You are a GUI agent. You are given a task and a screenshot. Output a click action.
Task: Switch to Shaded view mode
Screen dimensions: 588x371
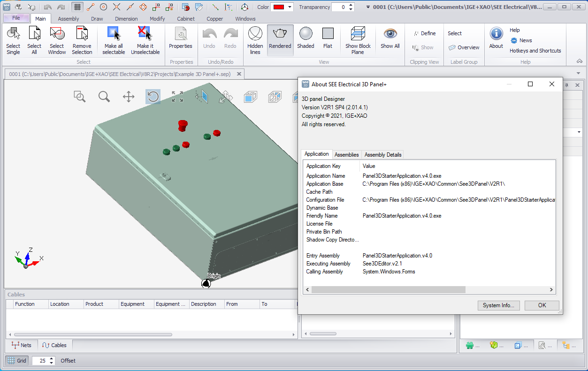point(305,38)
